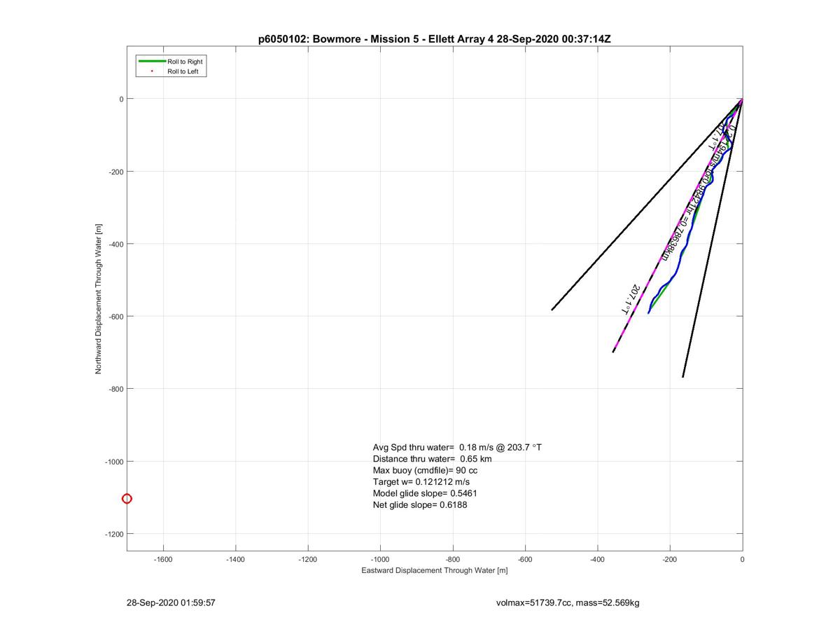
Task: Click the lower '207.1°T' label on the dashed line
Action: (x=631, y=299)
